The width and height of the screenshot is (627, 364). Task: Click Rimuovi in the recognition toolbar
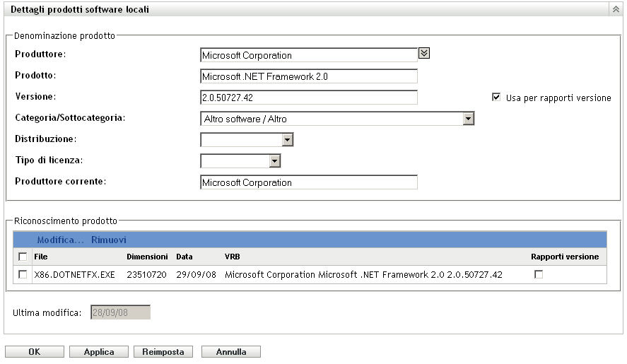point(109,240)
